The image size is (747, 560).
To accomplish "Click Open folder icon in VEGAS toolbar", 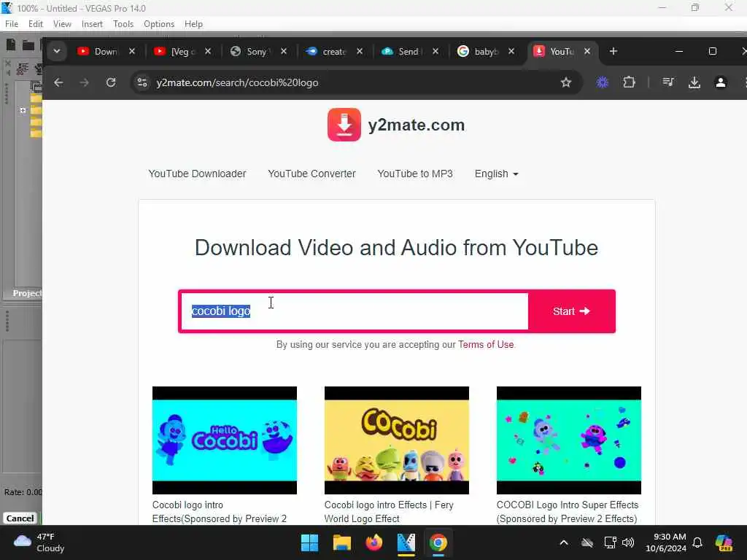I will click(28, 45).
